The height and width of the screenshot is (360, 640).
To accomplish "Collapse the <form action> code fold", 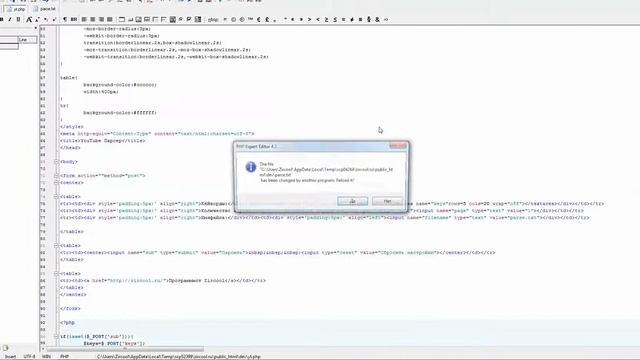I will 56,176.
